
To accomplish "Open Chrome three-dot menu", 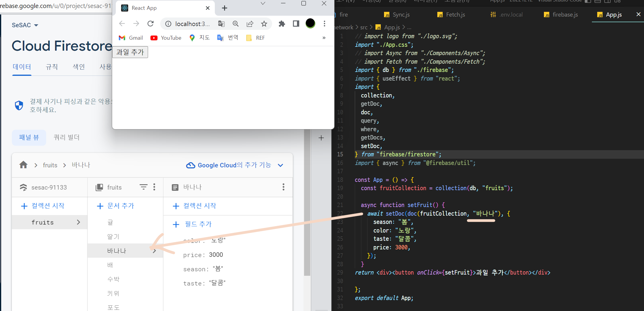I will coord(325,24).
